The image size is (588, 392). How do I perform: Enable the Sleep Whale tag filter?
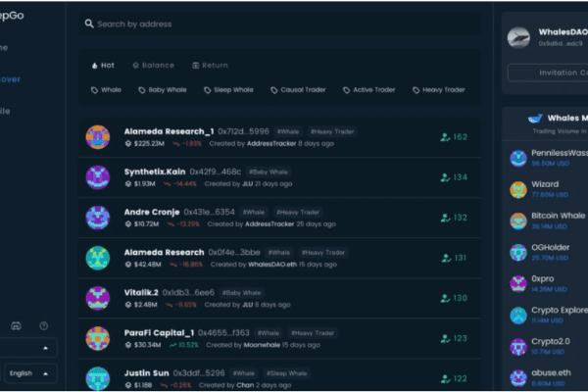coord(227,90)
